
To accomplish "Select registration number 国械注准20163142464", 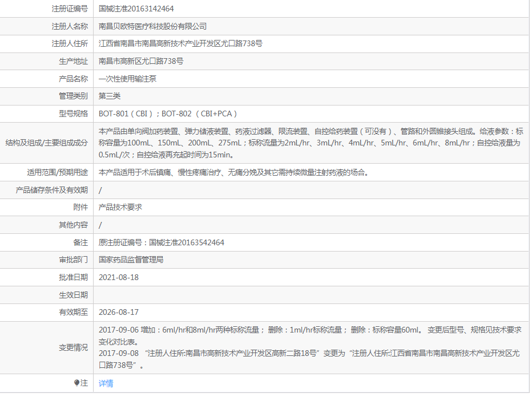I will coord(136,9).
